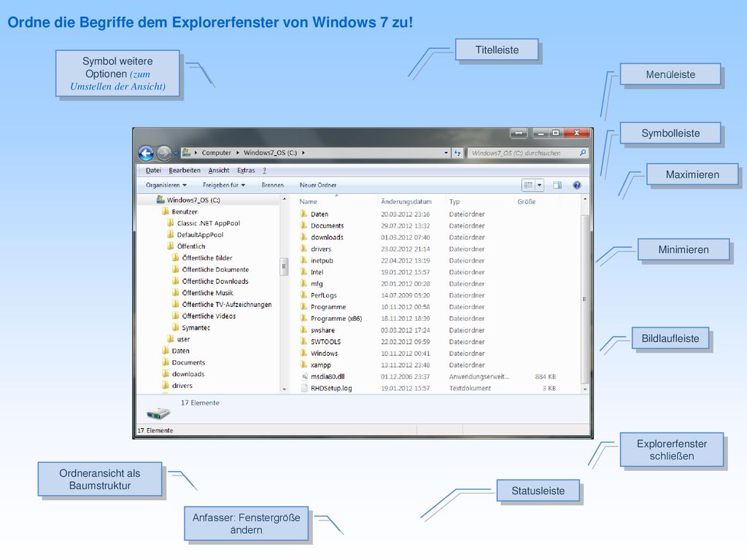
Task: Click the change view icon button
Action: point(528,185)
